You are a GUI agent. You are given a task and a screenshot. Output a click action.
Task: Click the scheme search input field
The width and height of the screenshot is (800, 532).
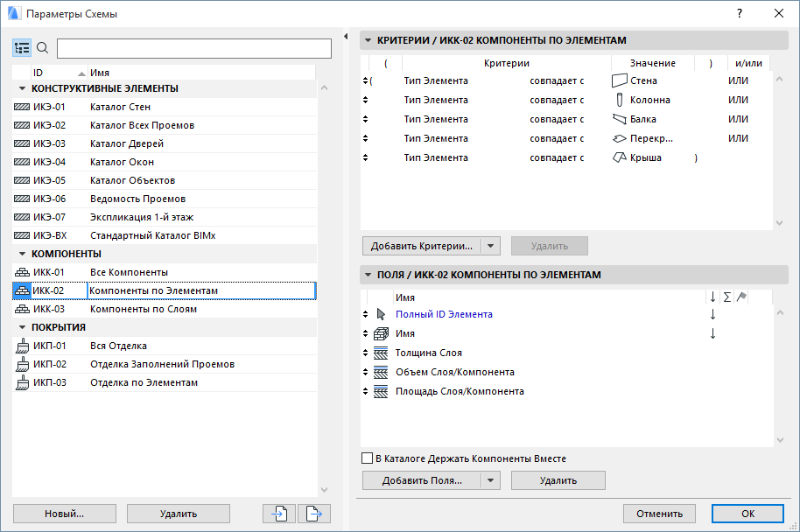point(193,48)
